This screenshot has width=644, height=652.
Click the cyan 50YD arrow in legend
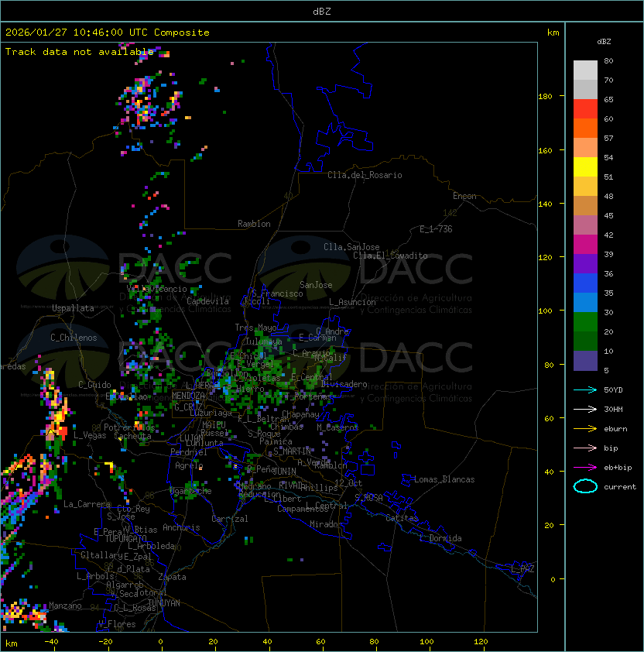point(585,389)
